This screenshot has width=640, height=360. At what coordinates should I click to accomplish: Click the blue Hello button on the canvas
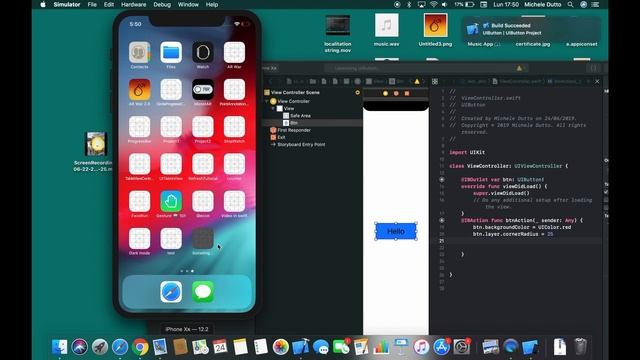tap(396, 231)
